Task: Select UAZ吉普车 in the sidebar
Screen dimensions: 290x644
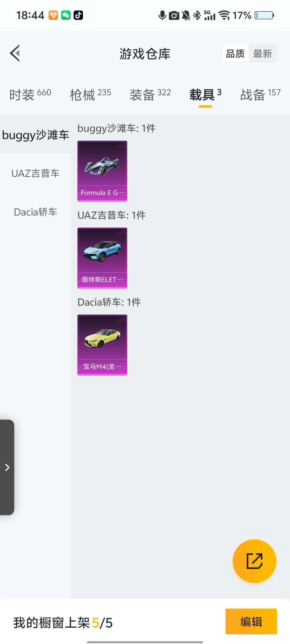Action: pos(35,173)
